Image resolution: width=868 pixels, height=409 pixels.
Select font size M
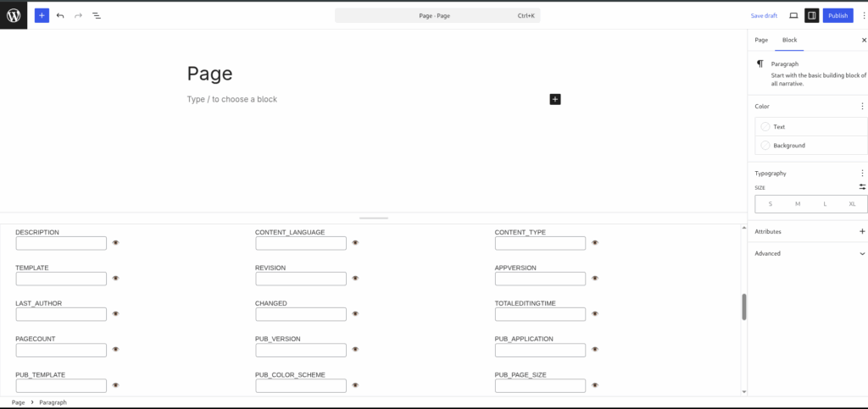click(798, 204)
